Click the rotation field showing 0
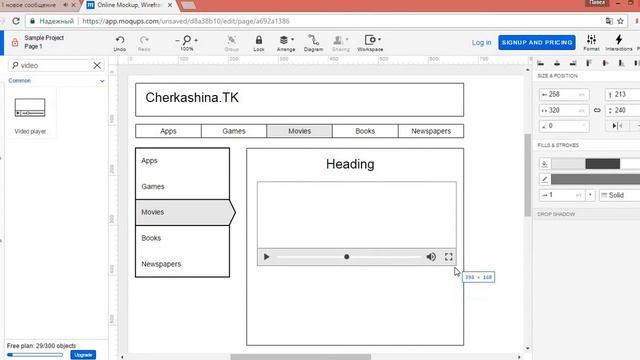 click(x=564, y=126)
